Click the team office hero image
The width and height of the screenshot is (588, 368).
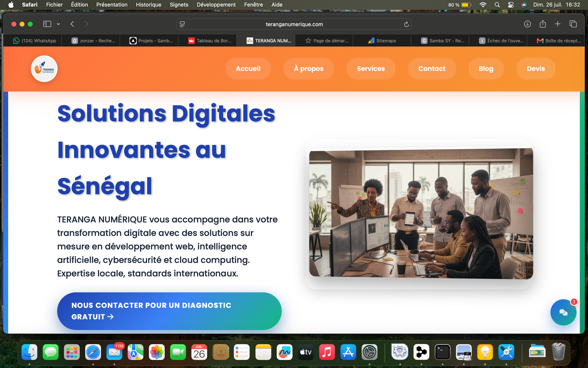[x=421, y=213]
